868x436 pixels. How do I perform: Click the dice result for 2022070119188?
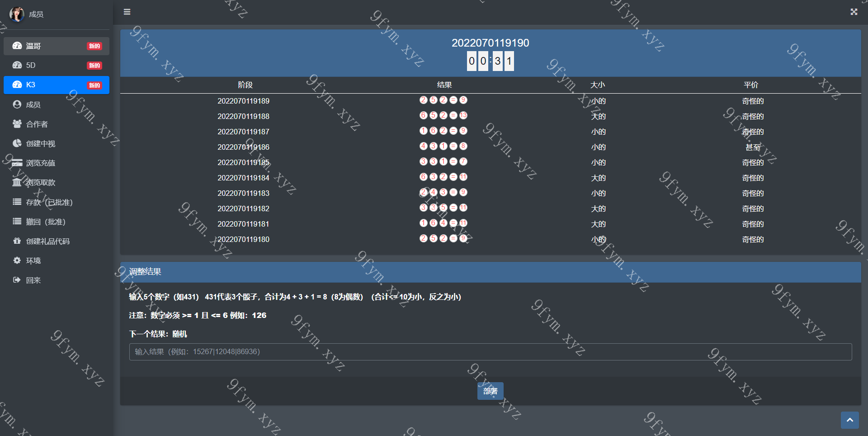pyautogui.click(x=443, y=115)
